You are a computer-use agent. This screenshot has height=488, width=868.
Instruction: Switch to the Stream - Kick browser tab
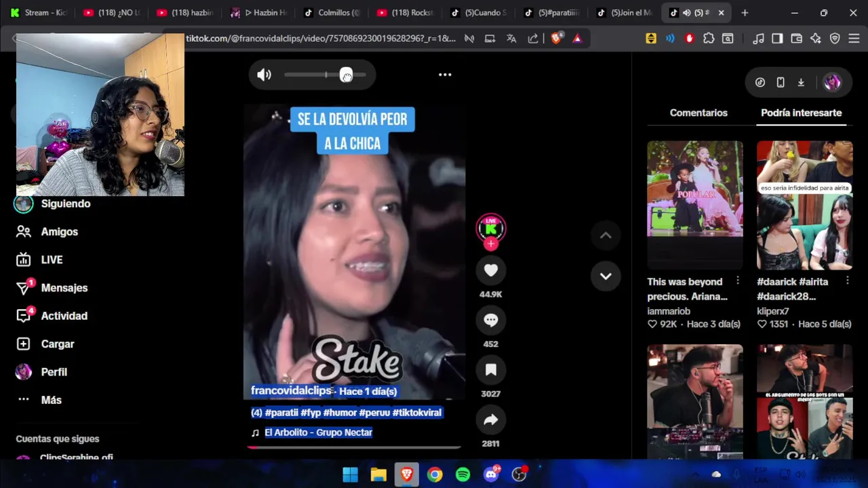[39, 12]
